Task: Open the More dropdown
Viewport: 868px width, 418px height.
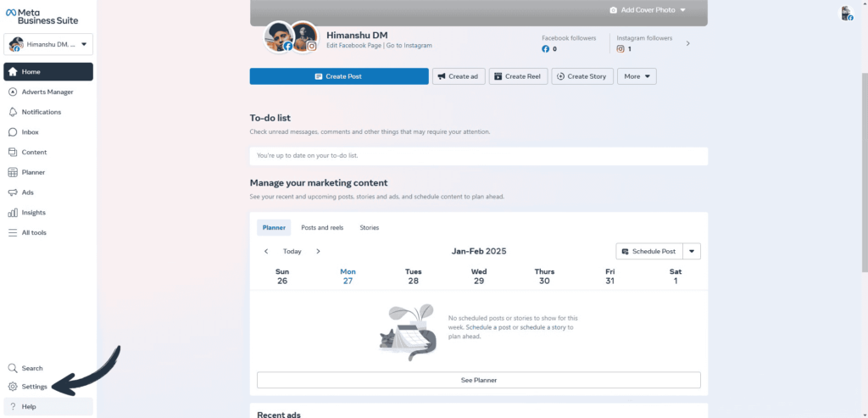Action: [x=637, y=76]
